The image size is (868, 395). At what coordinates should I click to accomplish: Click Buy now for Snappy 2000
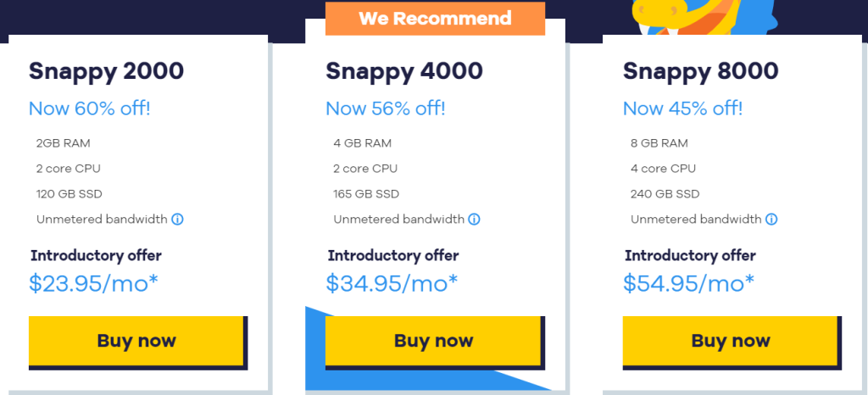tap(136, 341)
